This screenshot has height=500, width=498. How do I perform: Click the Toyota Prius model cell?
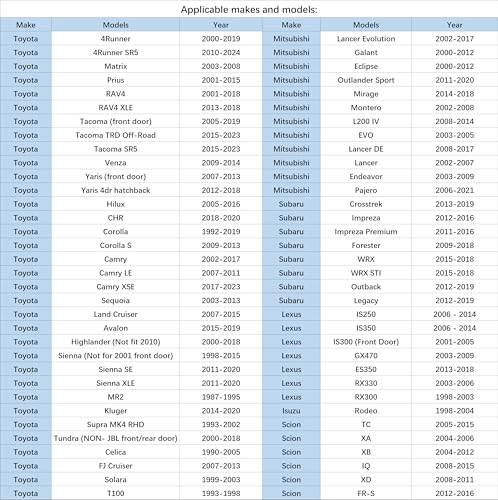[115, 80]
